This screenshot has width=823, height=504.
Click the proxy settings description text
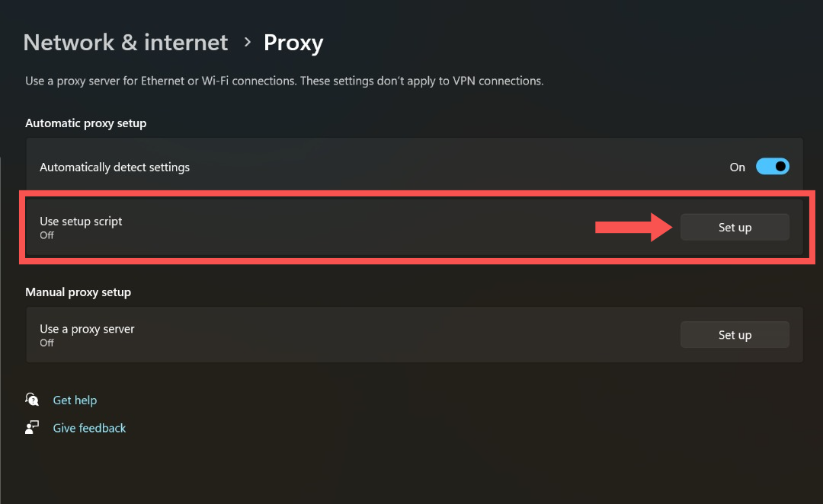point(284,81)
